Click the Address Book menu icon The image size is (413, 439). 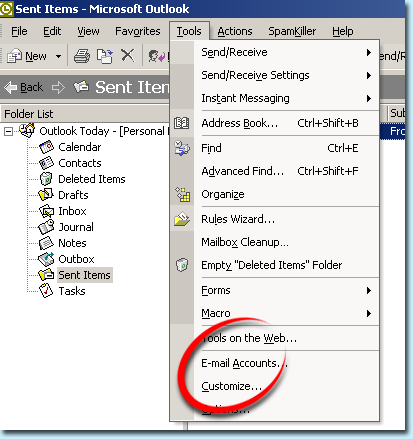pyautogui.click(x=182, y=123)
